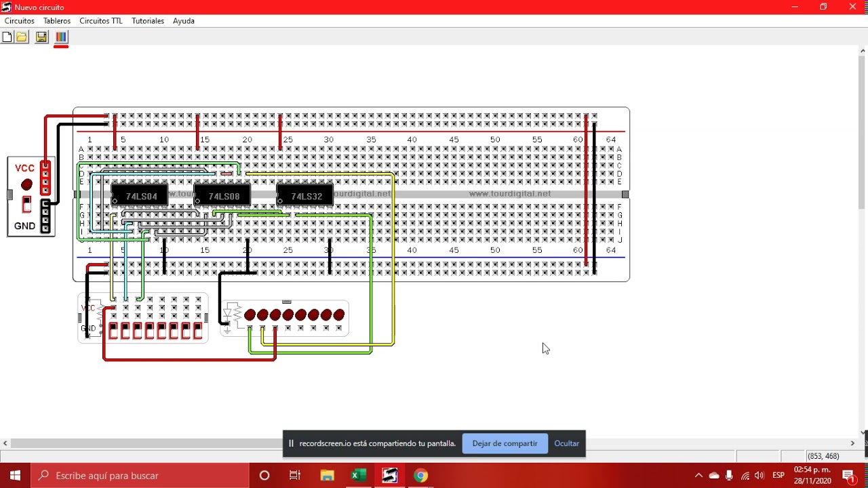This screenshot has width=868, height=488.
Task: Click the microphone tray icon
Action: [730, 476]
